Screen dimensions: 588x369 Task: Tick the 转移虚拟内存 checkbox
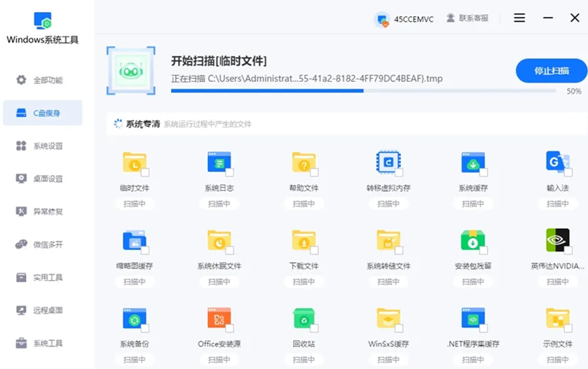tap(399, 172)
